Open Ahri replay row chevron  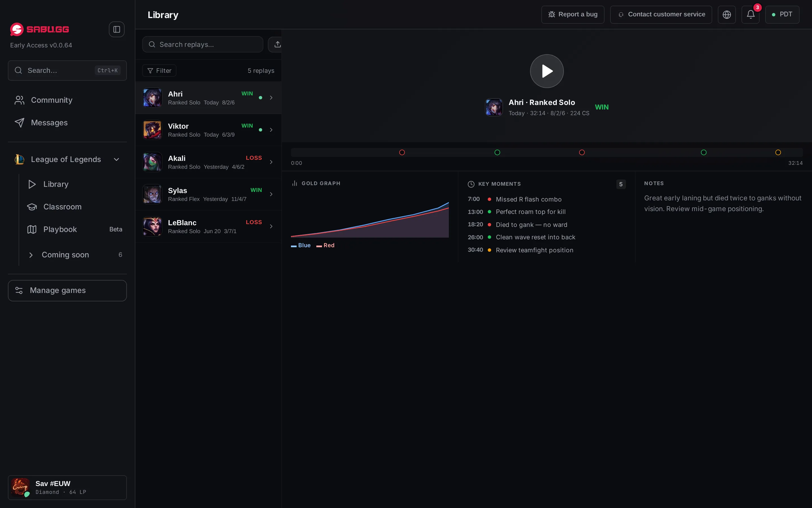click(x=271, y=98)
